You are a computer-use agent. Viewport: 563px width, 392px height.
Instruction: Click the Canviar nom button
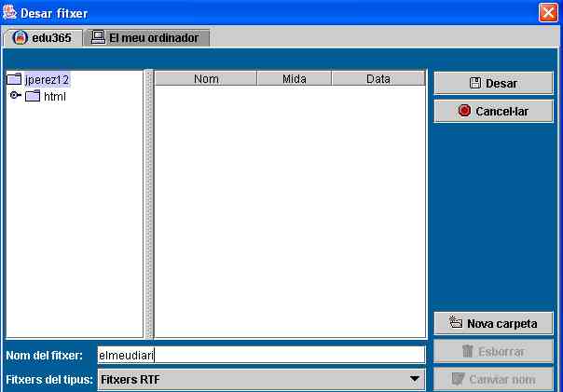[x=493, y=379]
